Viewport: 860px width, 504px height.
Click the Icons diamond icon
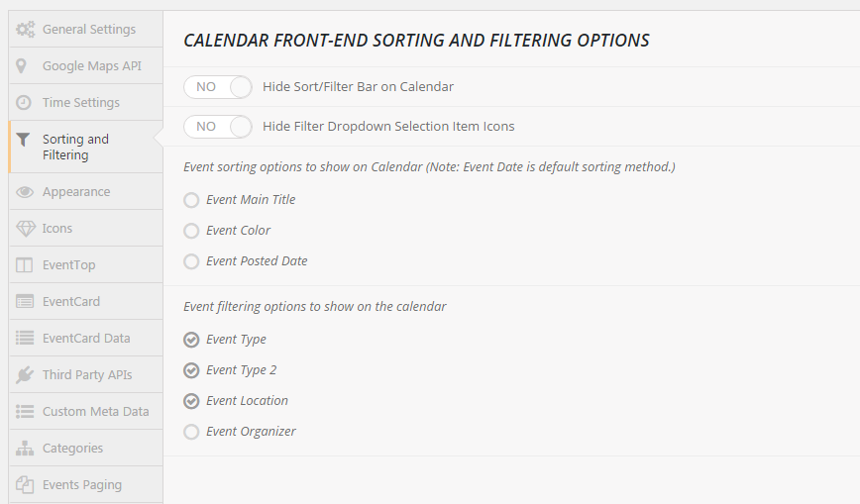(x=25, y=228)
